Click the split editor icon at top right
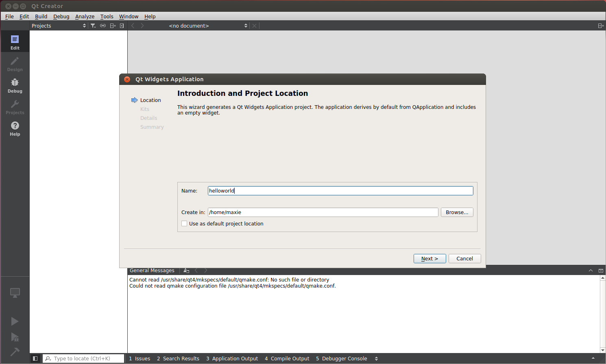This screenshot has width=606, height=364. [x=601, y=26]
